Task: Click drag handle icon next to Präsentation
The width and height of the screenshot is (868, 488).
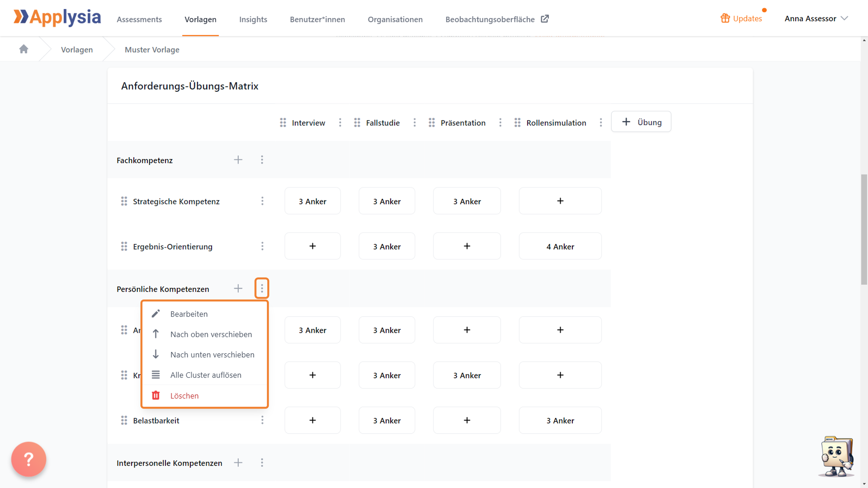Action: (x=432, y=123)
